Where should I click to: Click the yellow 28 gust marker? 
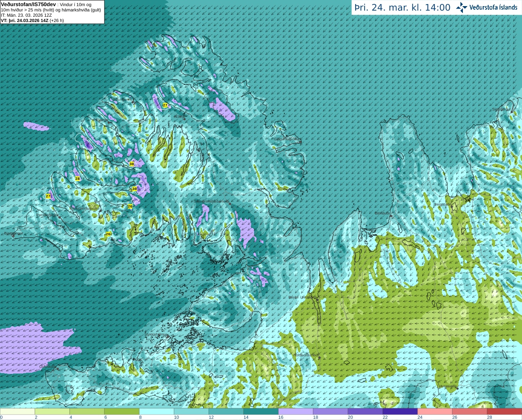(77, 179)
